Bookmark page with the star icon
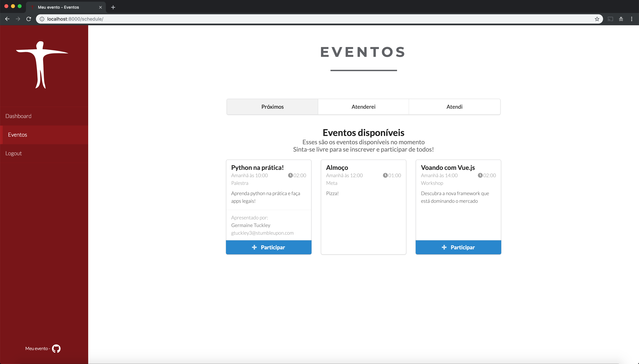639x364 pixels. [x=597, y=19]
